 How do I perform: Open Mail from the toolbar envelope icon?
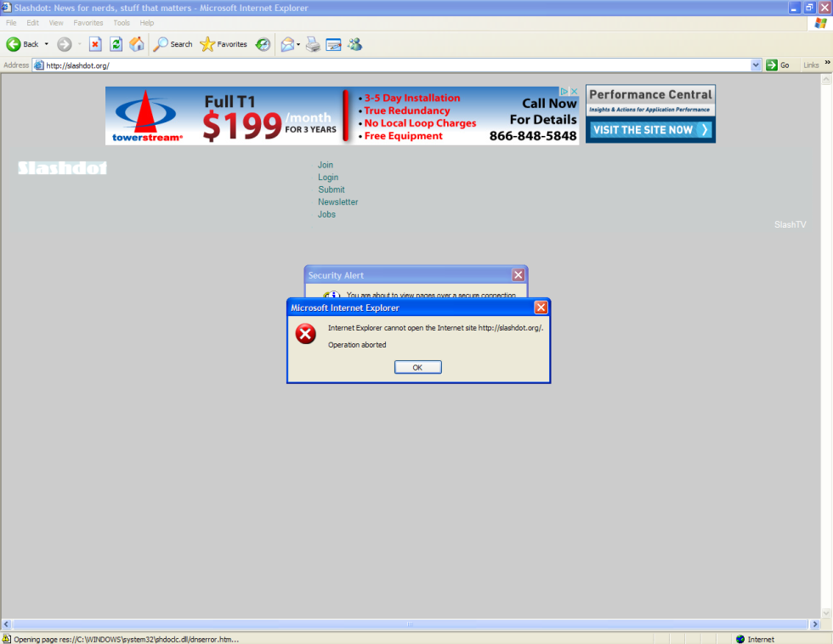tap(286, 44)
